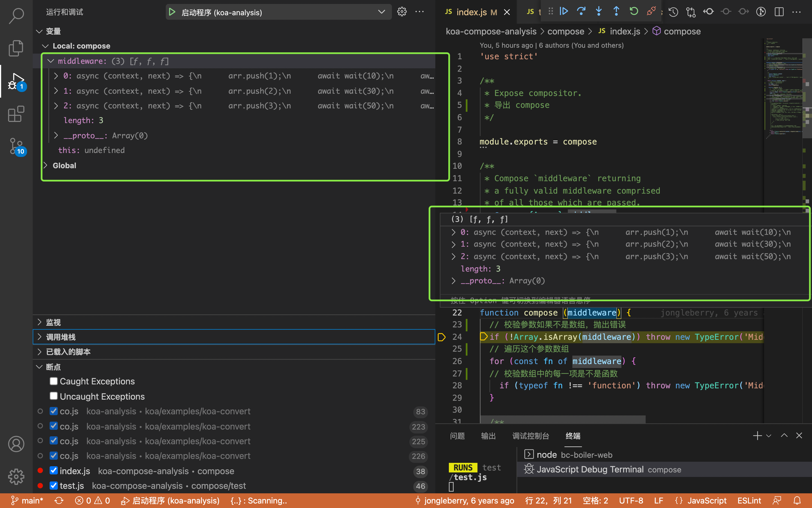
Task: Open the file history clock icon
Action: 673,12
